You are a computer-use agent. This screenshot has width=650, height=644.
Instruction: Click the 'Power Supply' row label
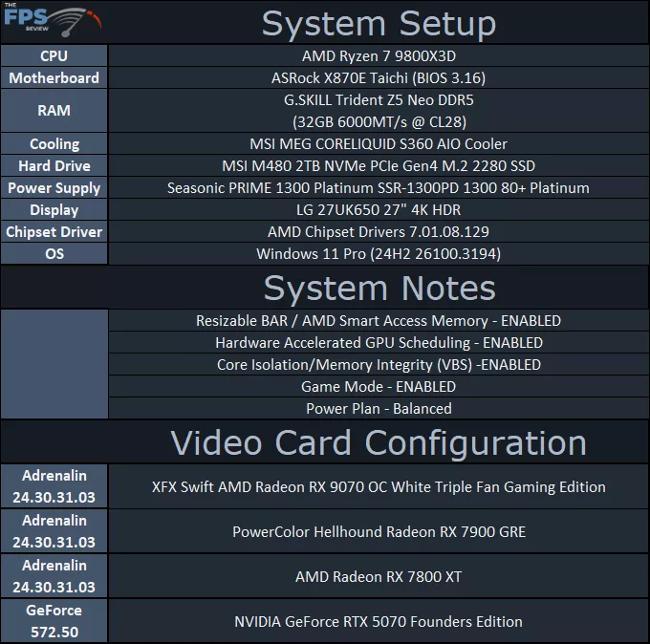coord(54,187)
